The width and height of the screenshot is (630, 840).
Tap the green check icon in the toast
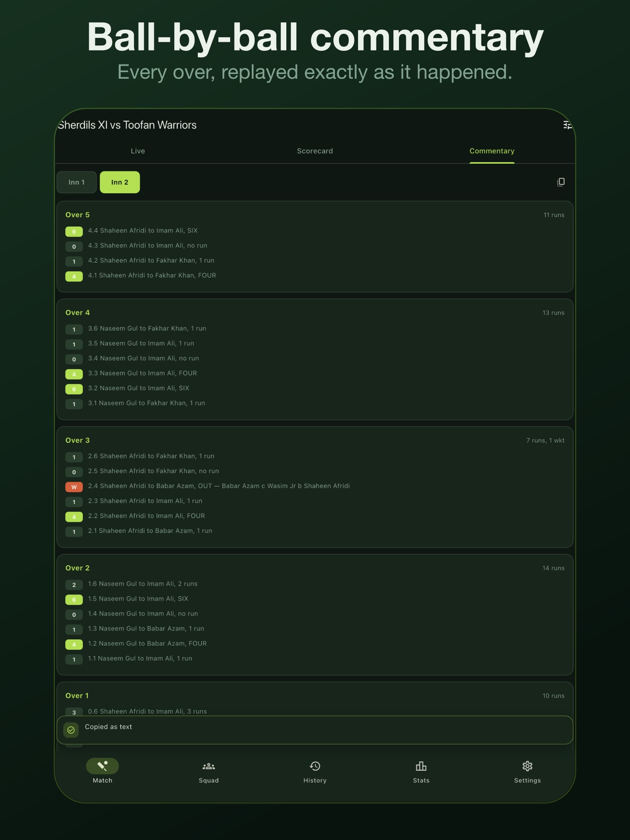71,730
